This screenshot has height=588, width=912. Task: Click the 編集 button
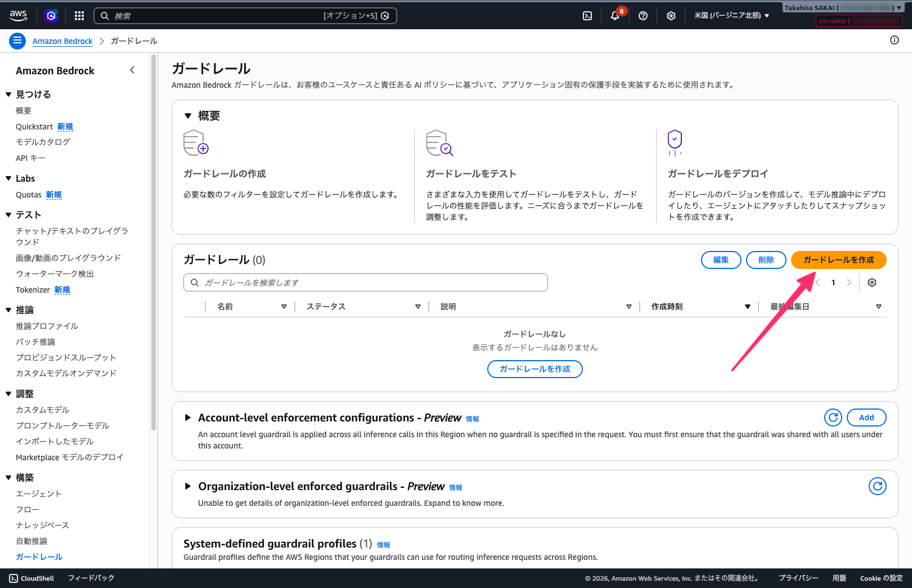coord(721,259)
